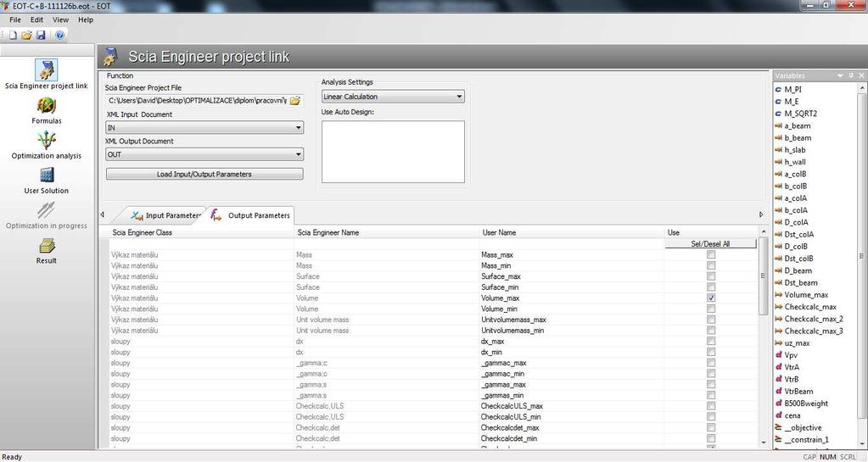The width and height of the screenshot is (868, 462).
Task: Switch to Output Parameters tab
Action: click(250, 215)
